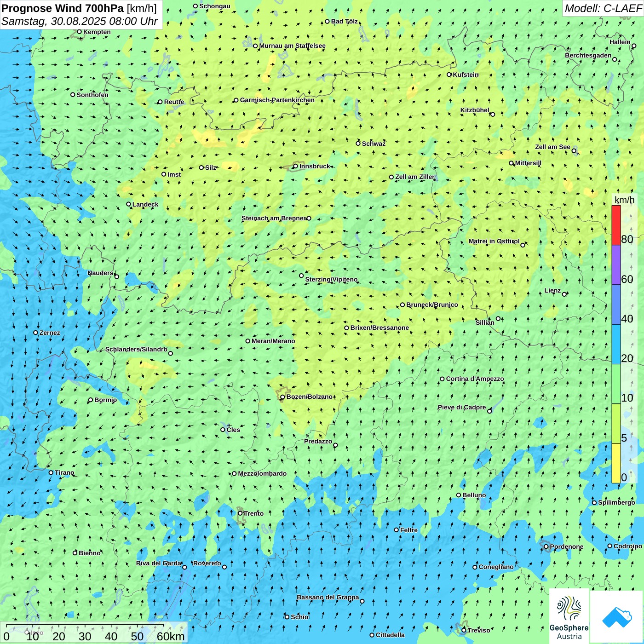Image resolution: width=644 pixels, height=644 pixels.
Task: Click the Sterzing/Vipiteno label
Action: coord(331,279)
